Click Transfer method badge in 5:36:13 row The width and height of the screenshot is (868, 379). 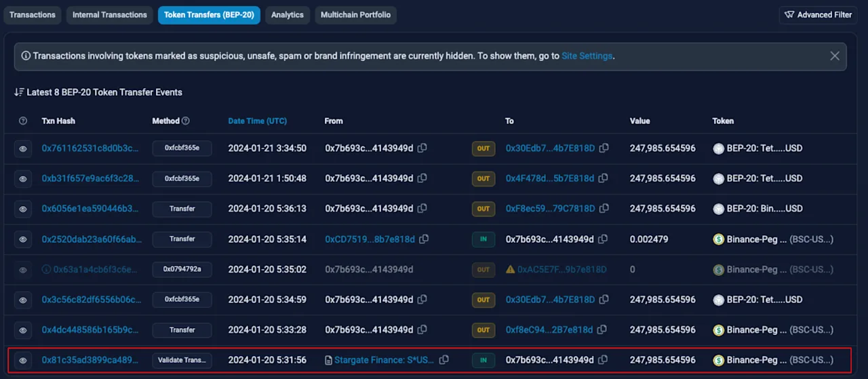tap(182, 209)
